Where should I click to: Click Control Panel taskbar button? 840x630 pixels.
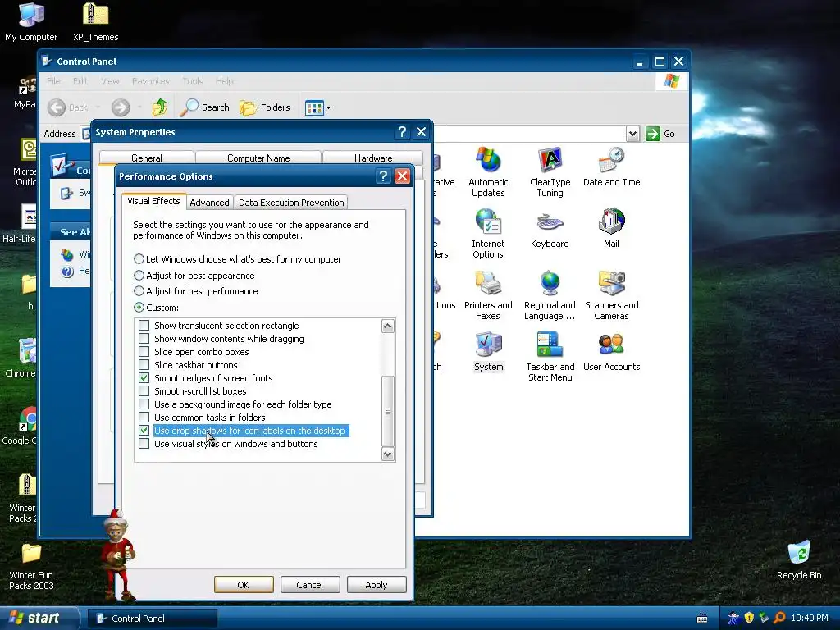152,619
